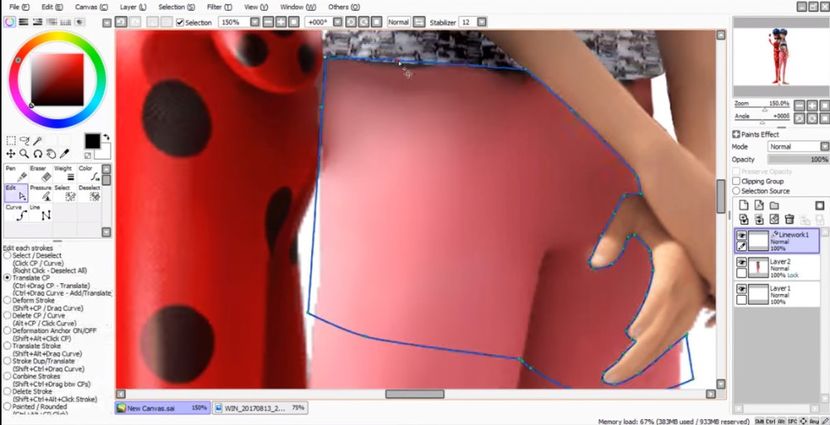Viewport: 830px width, 425px height.
Task: Enable Selection Source option
Action: (736, 191)
